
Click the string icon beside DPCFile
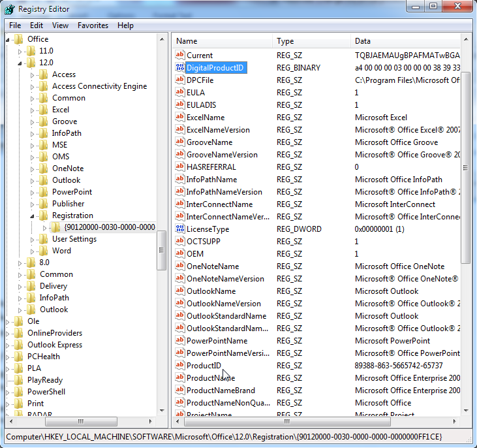[x=180, y=80]
